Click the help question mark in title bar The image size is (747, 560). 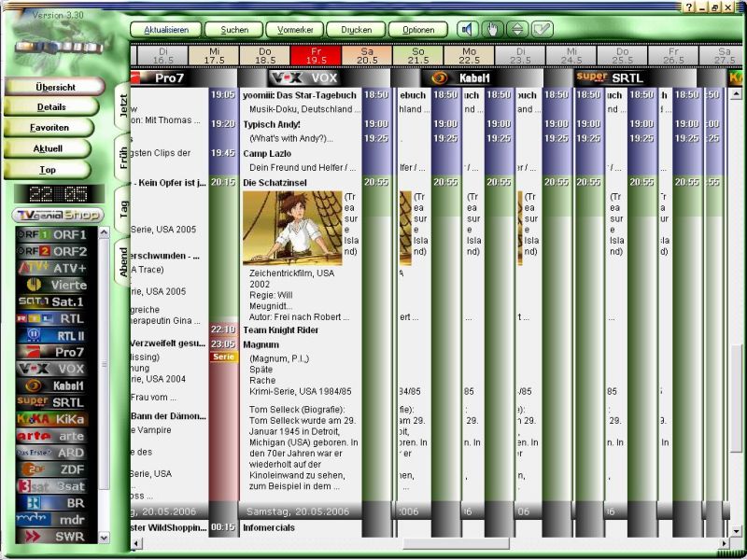[689, 7]
